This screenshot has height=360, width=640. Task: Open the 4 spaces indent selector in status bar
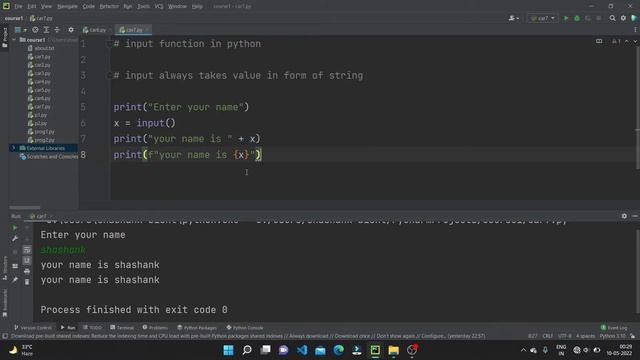(x=585, y=336)
